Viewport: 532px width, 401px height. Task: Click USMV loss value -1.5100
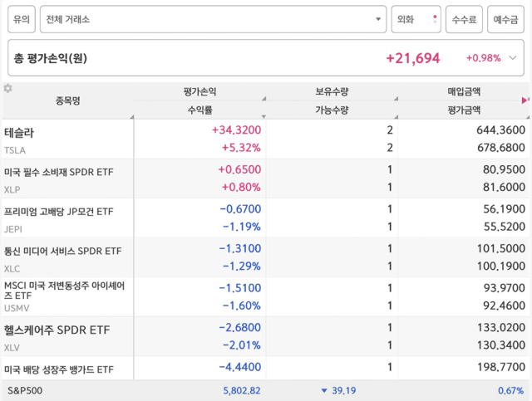pyautogui.click(x=240, y=288)
